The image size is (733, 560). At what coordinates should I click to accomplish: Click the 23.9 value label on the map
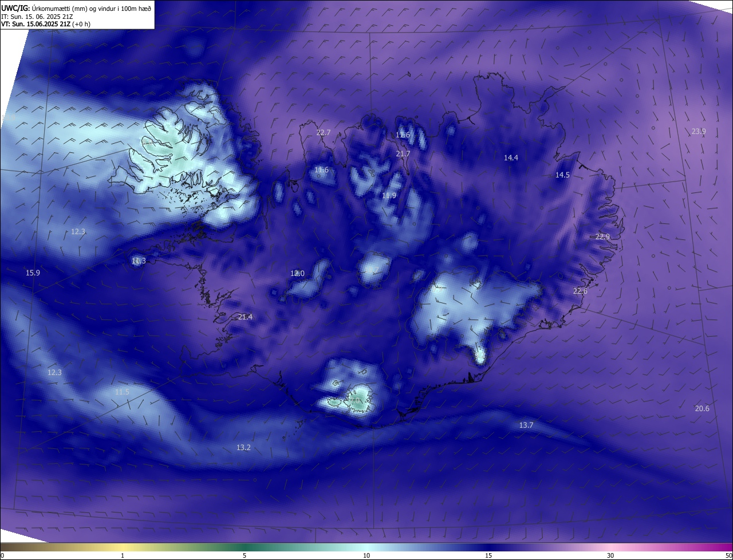[699, 131]
